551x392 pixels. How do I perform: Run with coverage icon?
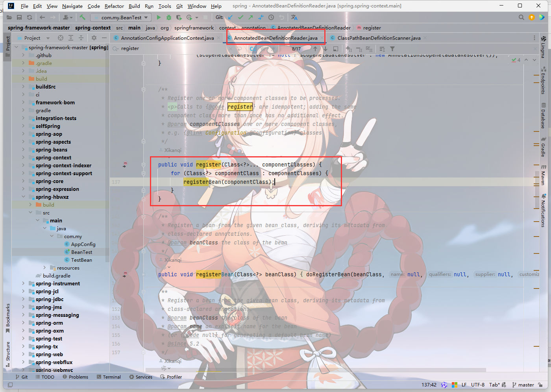179,17
